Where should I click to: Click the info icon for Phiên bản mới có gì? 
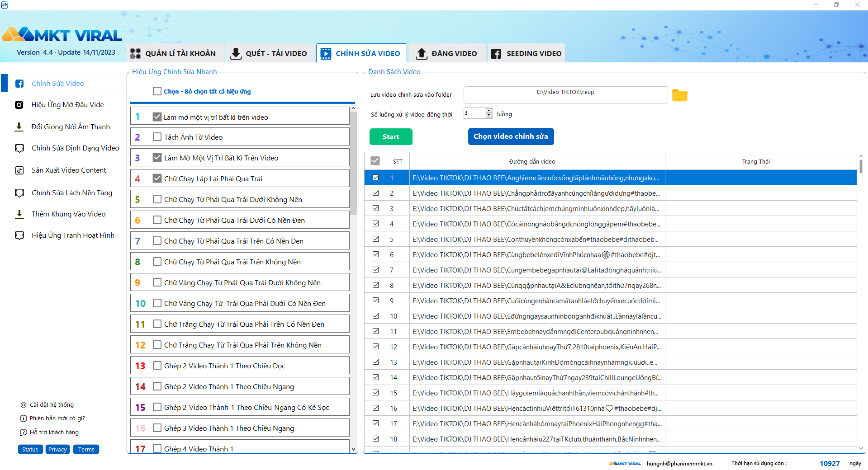[x=24, y=418]
